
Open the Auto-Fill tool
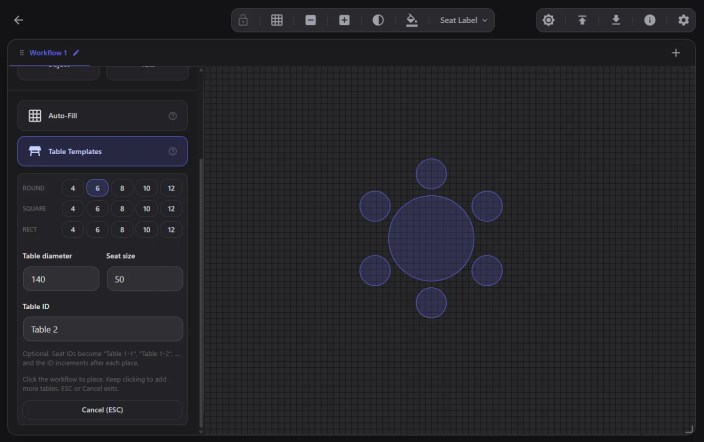(102, 116)
